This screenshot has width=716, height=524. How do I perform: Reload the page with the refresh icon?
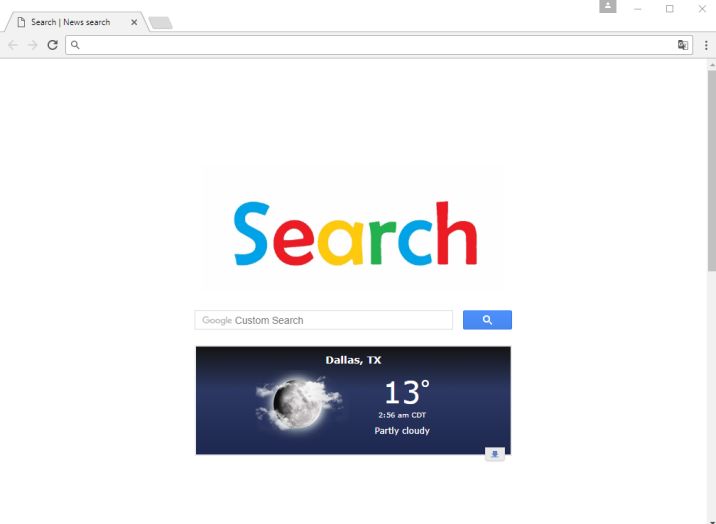pyautogui.click(x=53, y=45)
